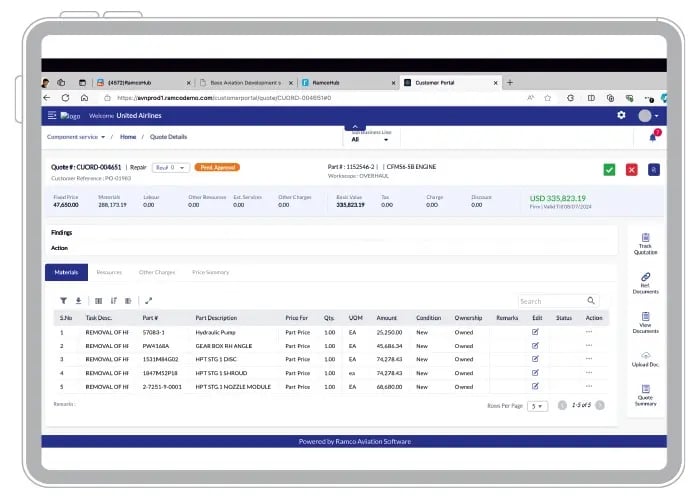700x500 pixels.
Task: Switch to the Resources tab
Action: [109, 271]
